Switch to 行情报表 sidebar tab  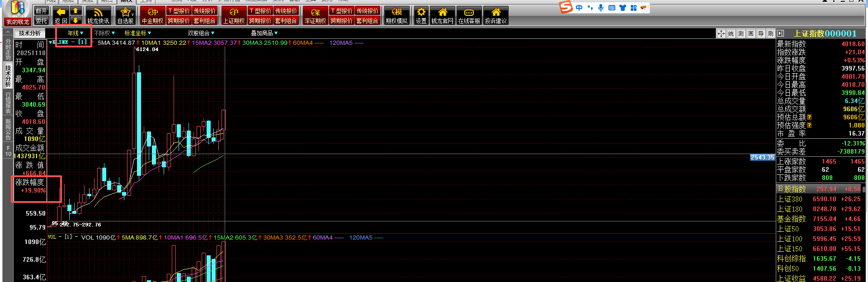tap(8, 103)
